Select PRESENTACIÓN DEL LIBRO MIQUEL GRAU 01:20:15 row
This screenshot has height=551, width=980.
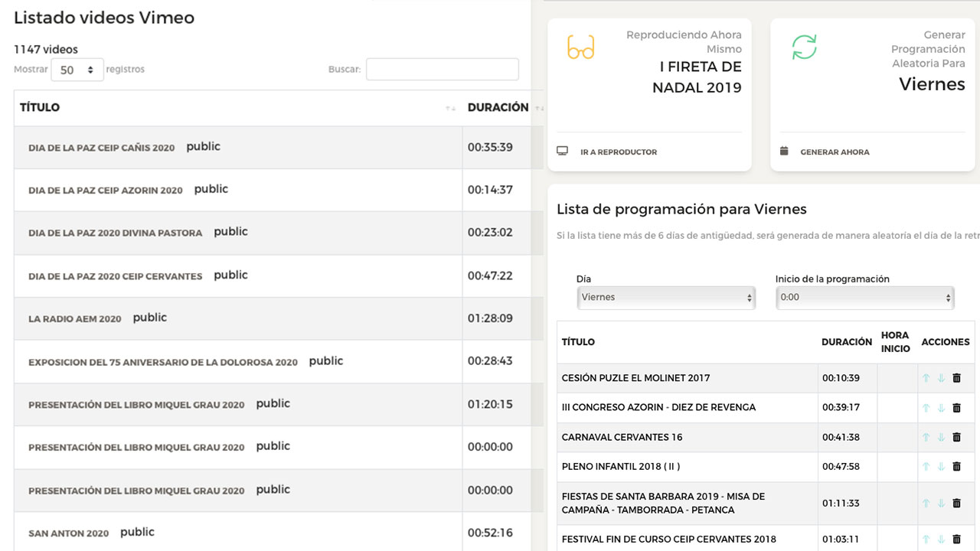point(136,405)
